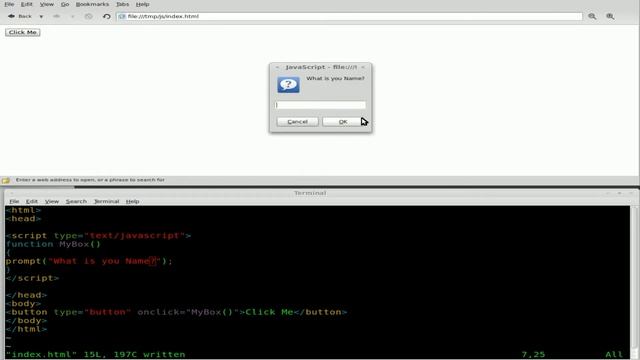Click the Reload page icon
Image resolution: width=640 pixels, height=360 pixels.
(107, 16)
